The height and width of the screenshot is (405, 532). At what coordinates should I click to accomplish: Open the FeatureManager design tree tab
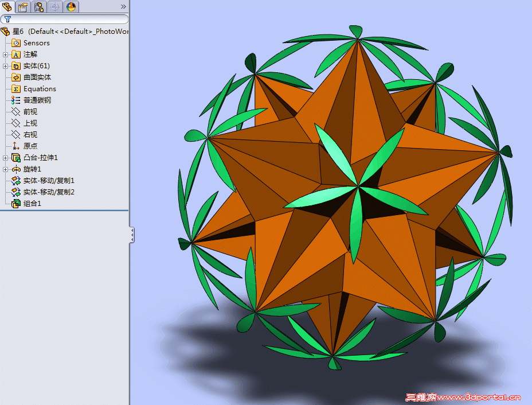pyautogui.click(x=7, y=6)
